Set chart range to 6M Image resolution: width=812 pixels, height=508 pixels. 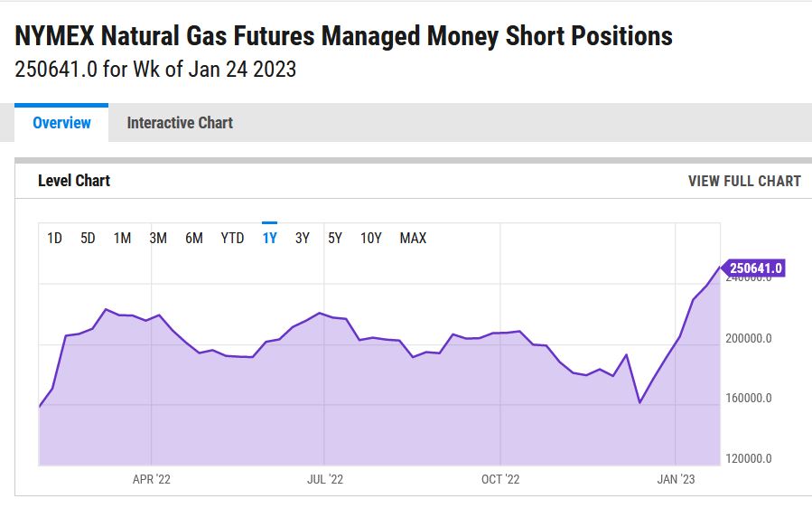194,239
